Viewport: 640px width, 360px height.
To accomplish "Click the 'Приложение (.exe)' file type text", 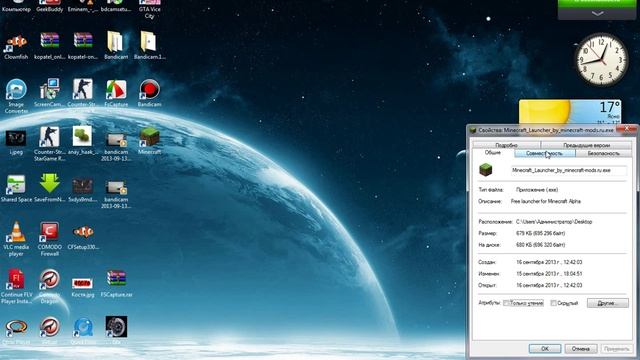I will (537, 190).
